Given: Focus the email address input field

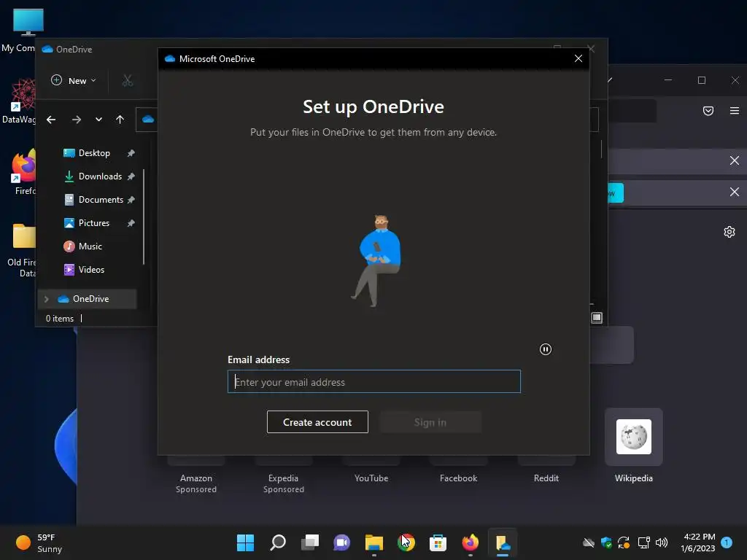Looking at the screenshot, I should pos(374,381).
